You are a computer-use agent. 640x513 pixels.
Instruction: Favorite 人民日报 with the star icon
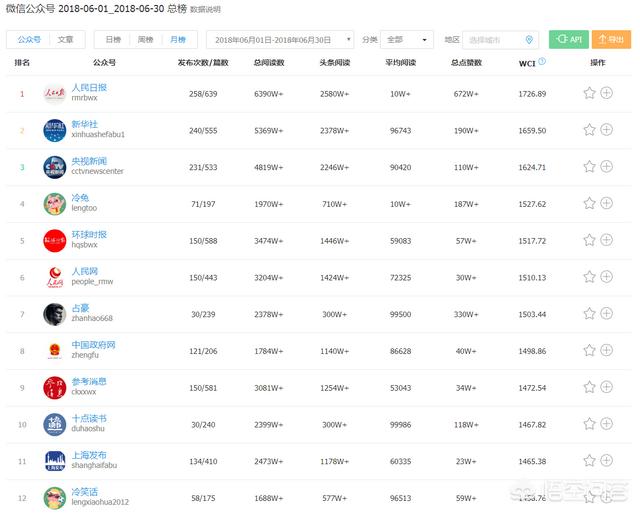589,93
